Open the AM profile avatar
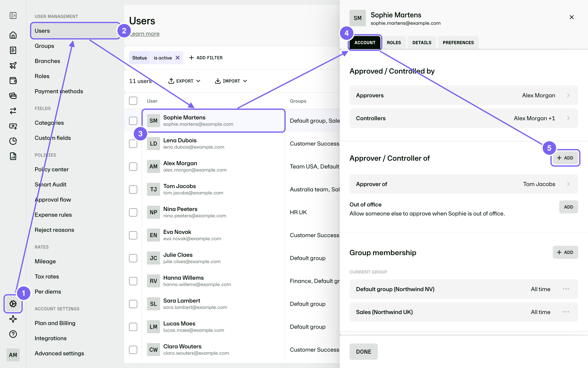Image resolution: width=588 pixels, height=368 pixels. pyautogui.click(x=13, y=355)
